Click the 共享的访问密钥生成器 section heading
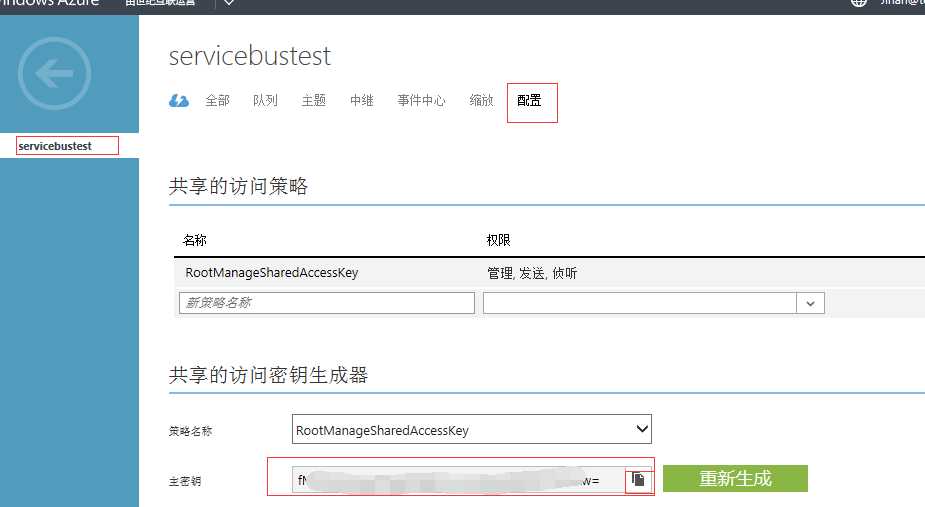Viewport: 925px width, 507px height. click(268, 375)
